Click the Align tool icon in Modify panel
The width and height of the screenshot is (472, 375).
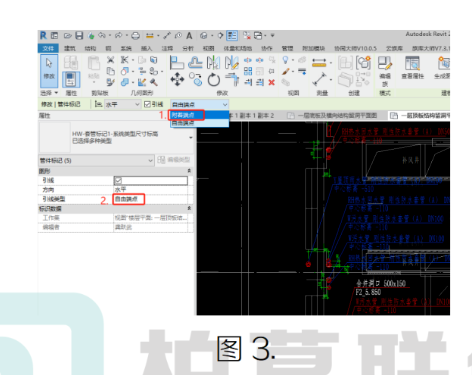[177, 62]
